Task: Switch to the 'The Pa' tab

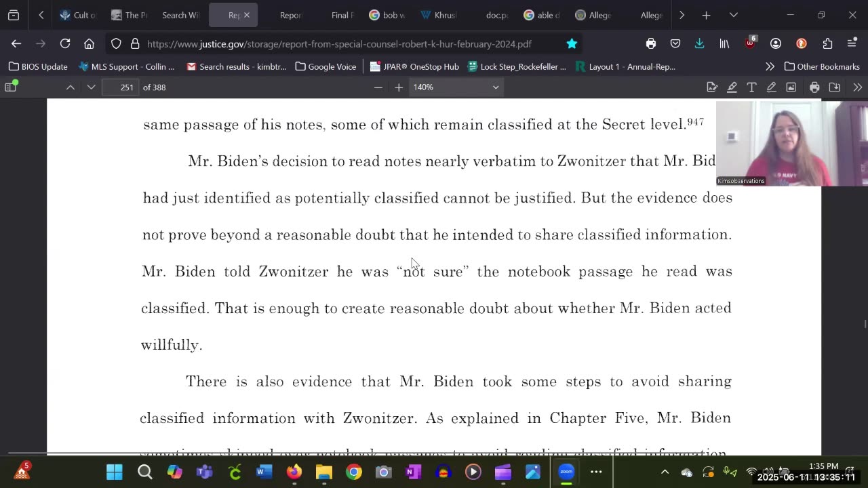Action: [129, 15]
